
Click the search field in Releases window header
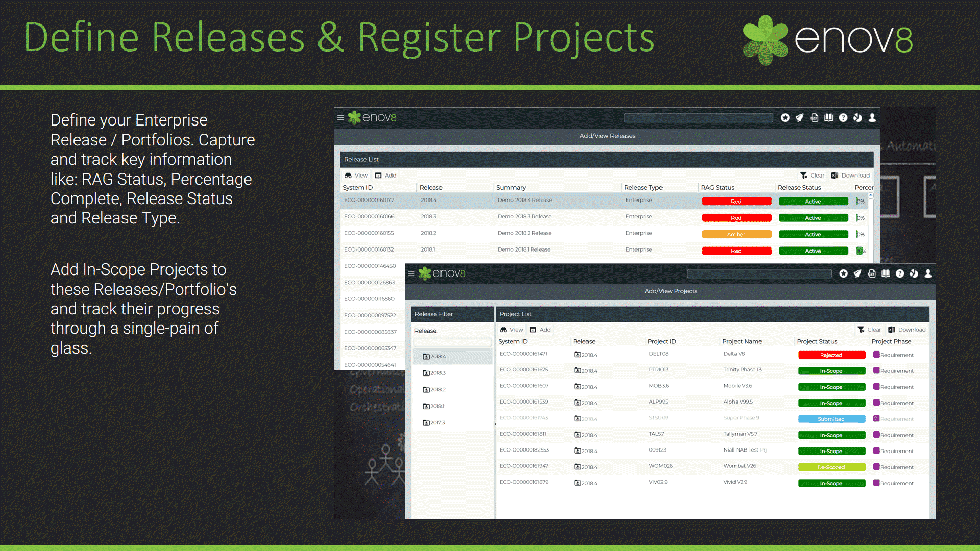click(x=698, y=118)
